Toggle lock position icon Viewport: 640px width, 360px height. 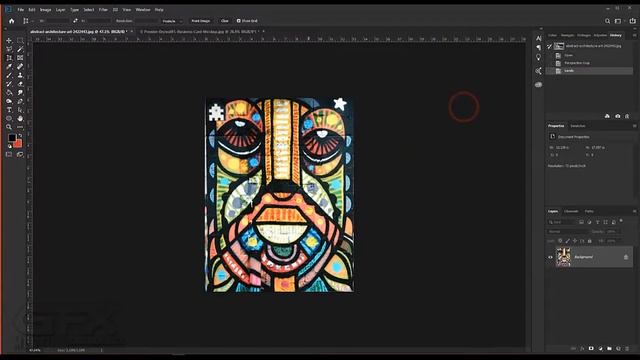575,241
